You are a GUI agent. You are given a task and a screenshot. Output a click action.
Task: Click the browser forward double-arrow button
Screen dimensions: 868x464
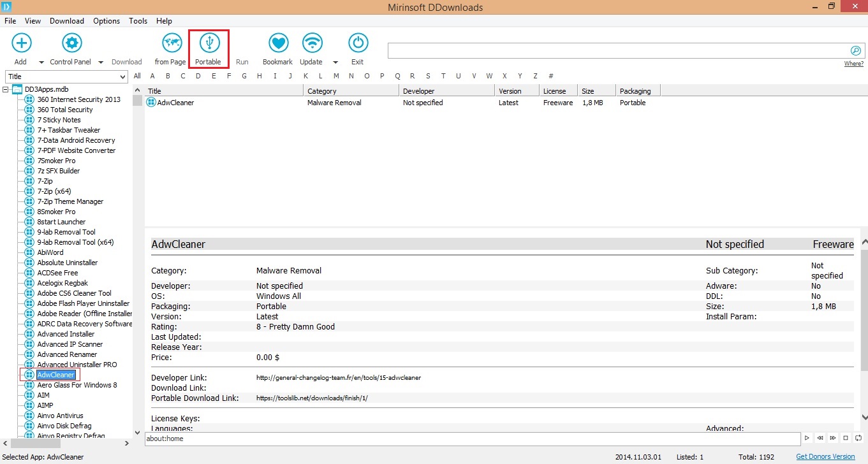(x=833, y=439)
